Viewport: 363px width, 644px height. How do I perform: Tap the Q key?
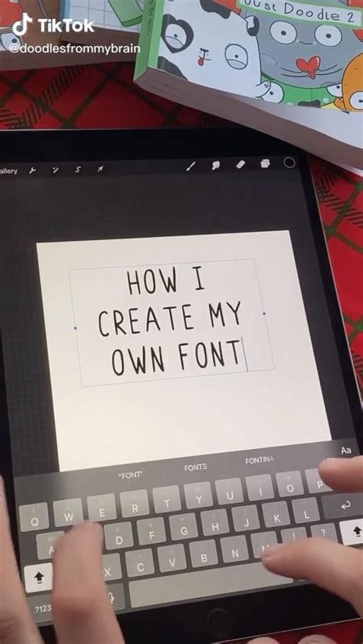point(34,517)
